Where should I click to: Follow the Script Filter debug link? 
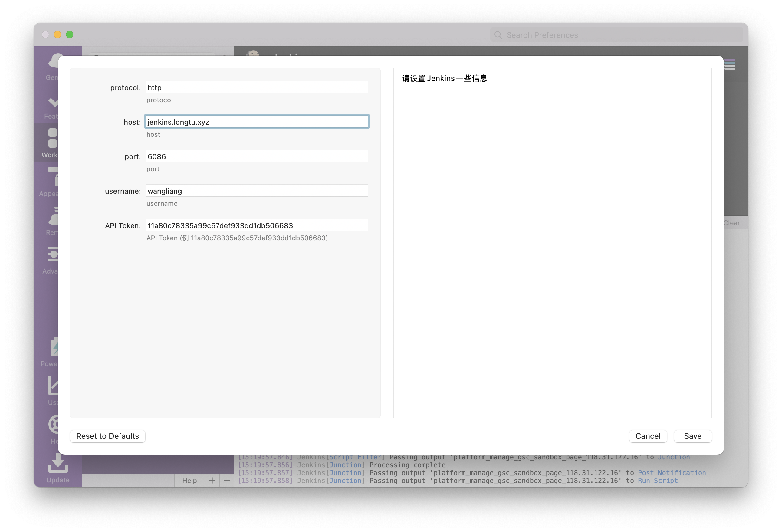[355, 457]
